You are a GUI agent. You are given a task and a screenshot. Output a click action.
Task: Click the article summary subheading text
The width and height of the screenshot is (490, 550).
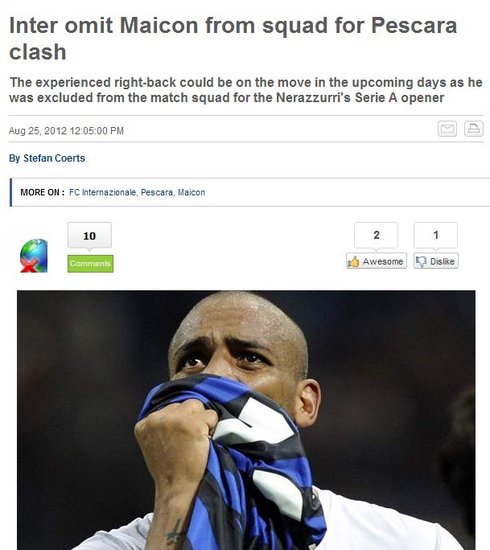246,90
